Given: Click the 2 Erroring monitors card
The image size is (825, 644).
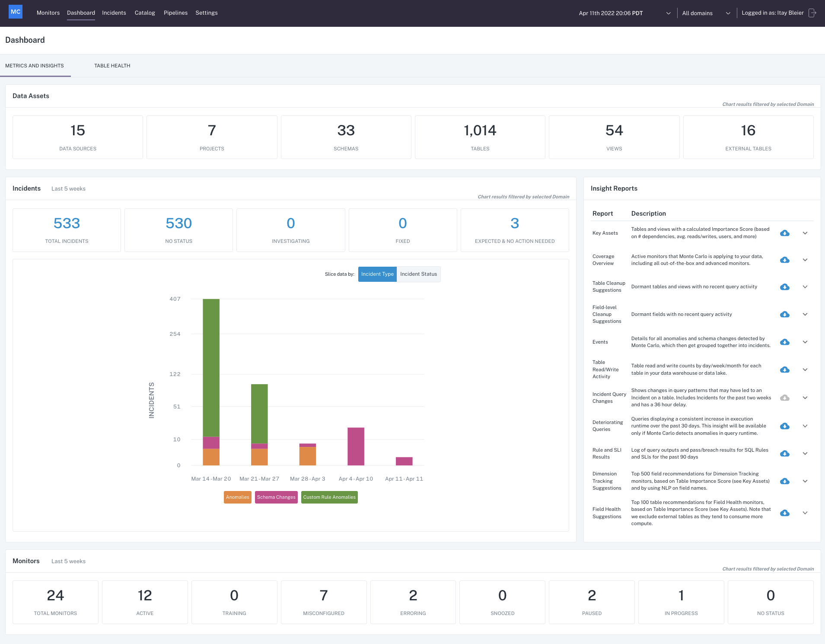Looking at the screenshot, I should point(413,602).
